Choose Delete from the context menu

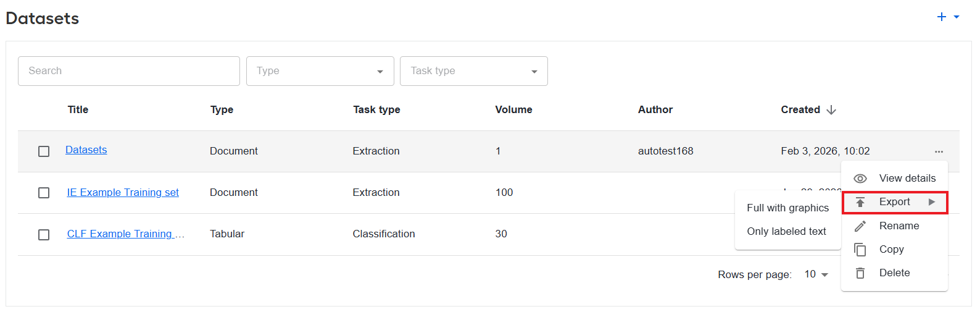click(x=895, y=273)
